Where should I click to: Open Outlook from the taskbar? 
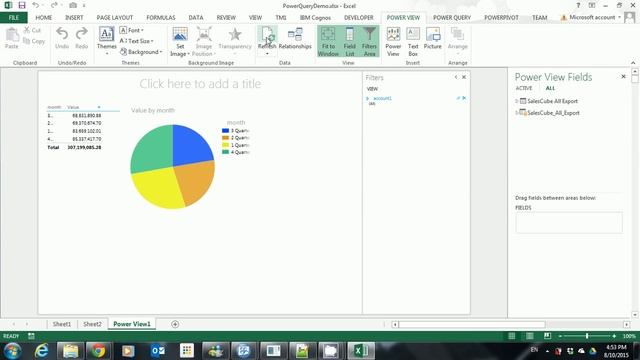(158, 351)
